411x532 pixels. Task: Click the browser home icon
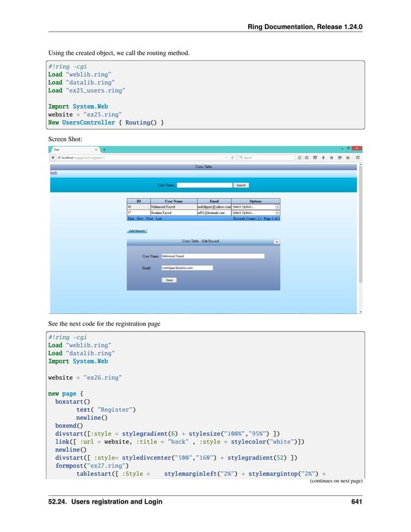click(x=331, y=157)
